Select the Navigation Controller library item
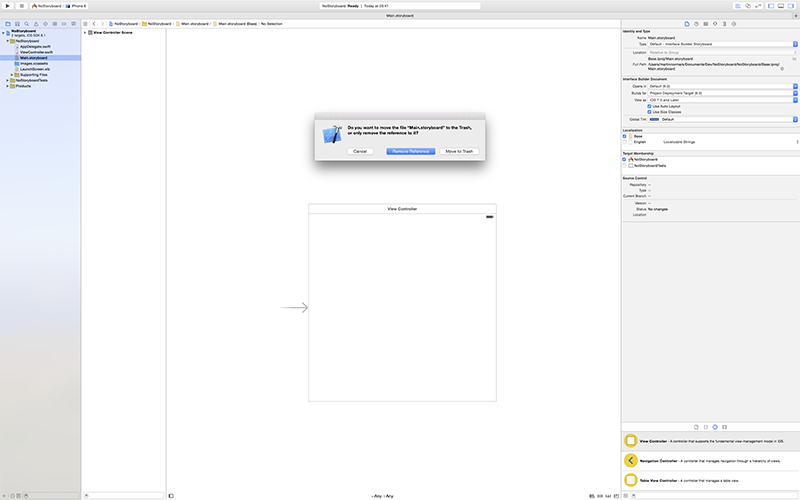The width and height of the screenshot is (800, 500). tap(711, 461)
